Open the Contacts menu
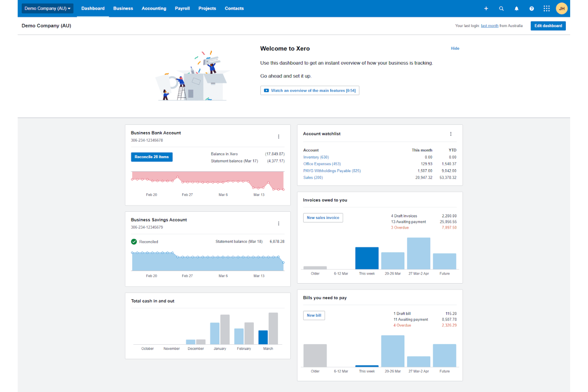The height and width of the screenshot is (392, 588). click(x=234, y=8)
